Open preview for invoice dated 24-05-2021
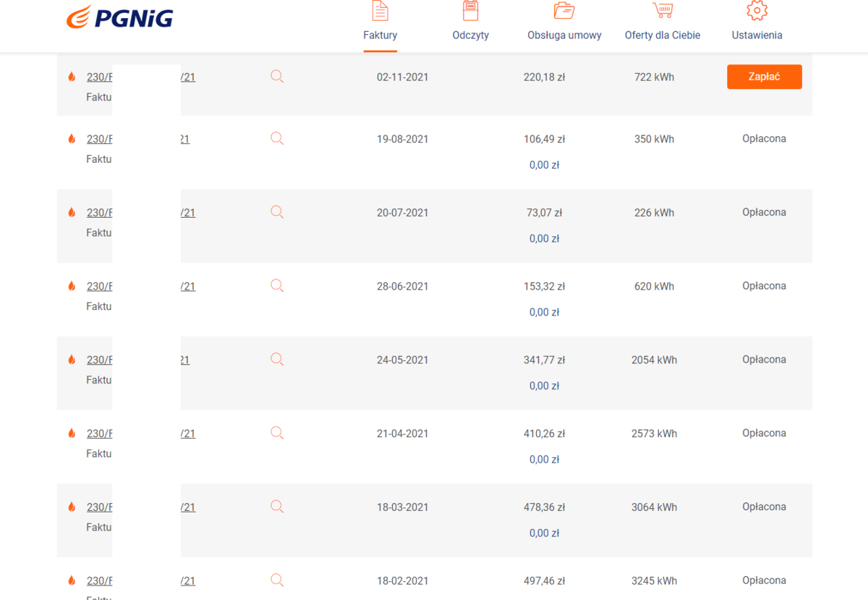 coord(277,359)
